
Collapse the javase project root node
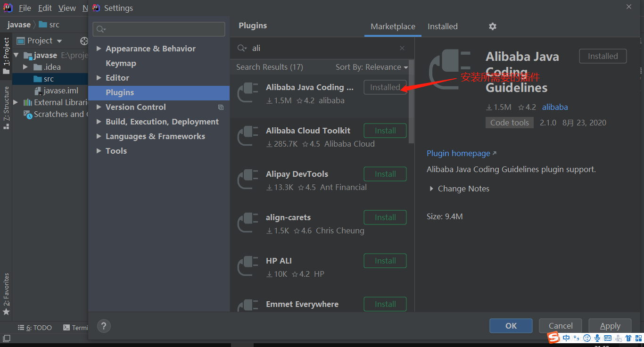click(x=16, y=55)
